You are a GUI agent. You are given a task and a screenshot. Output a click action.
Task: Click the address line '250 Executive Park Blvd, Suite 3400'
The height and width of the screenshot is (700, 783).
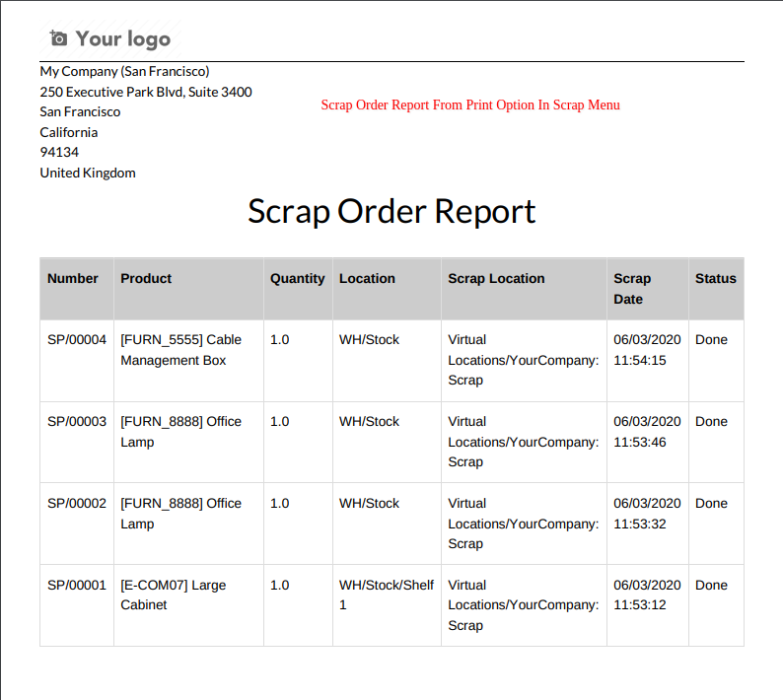146,92
